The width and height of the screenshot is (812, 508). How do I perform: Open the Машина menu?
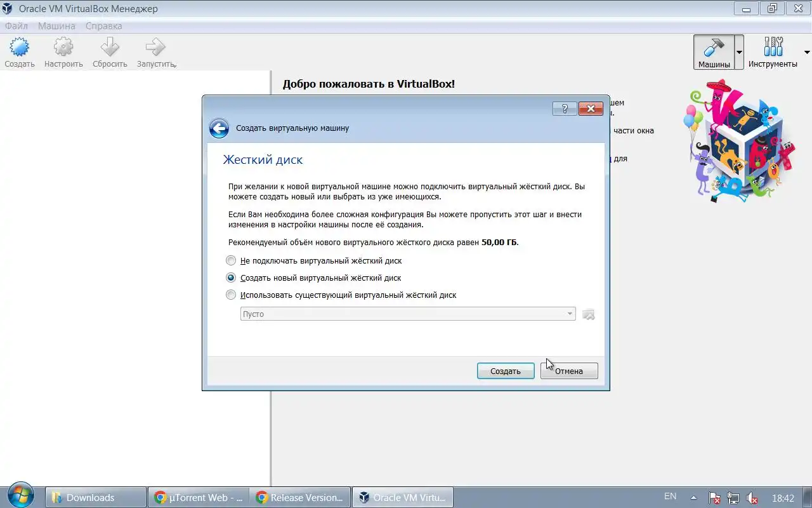coord(56,26)
